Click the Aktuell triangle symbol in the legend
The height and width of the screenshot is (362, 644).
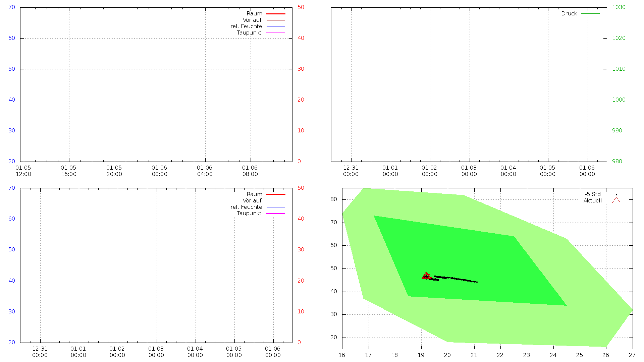point(616,200)
